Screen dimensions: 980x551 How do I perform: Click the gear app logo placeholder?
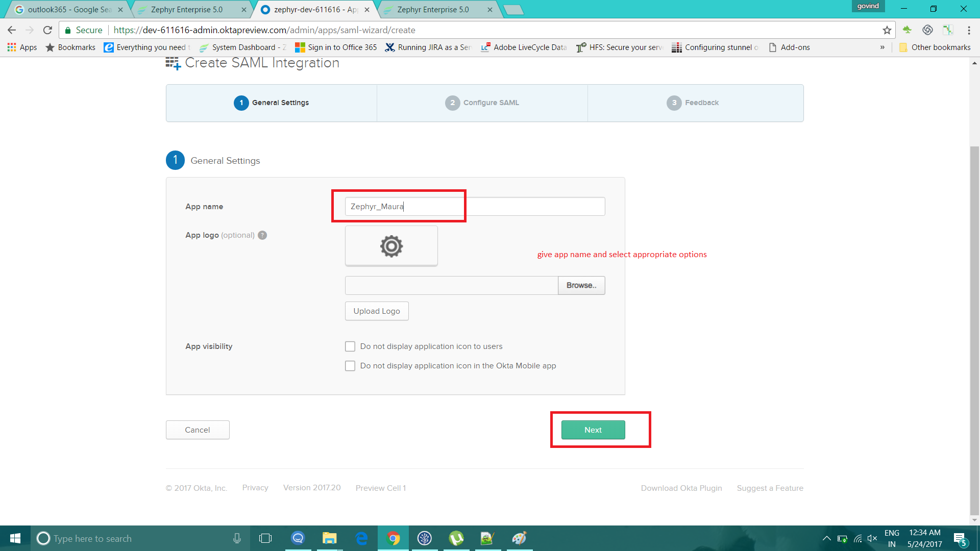coord(391,246)
